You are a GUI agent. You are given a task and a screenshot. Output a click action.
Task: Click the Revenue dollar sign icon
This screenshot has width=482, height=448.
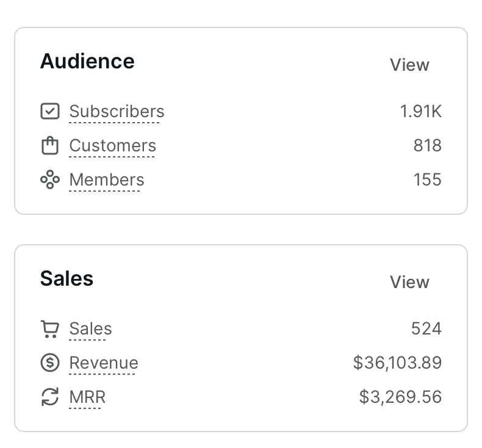point(49,363)
